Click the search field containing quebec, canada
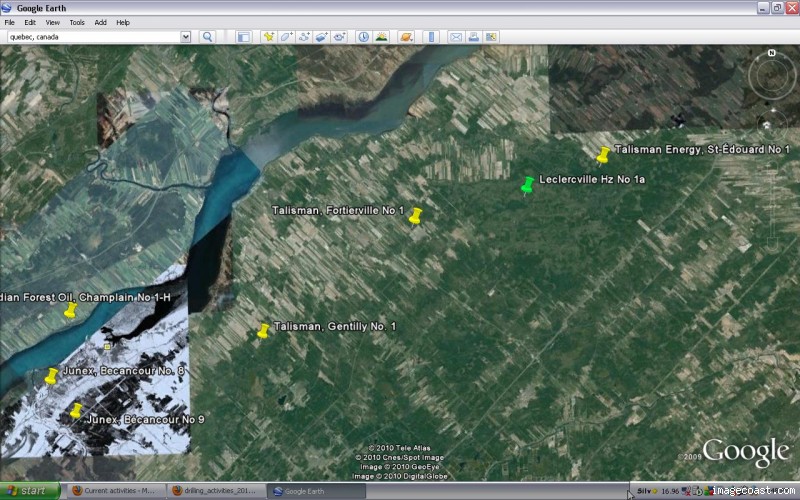The width and height of the screenshot is (800, 500). (94, 37)
